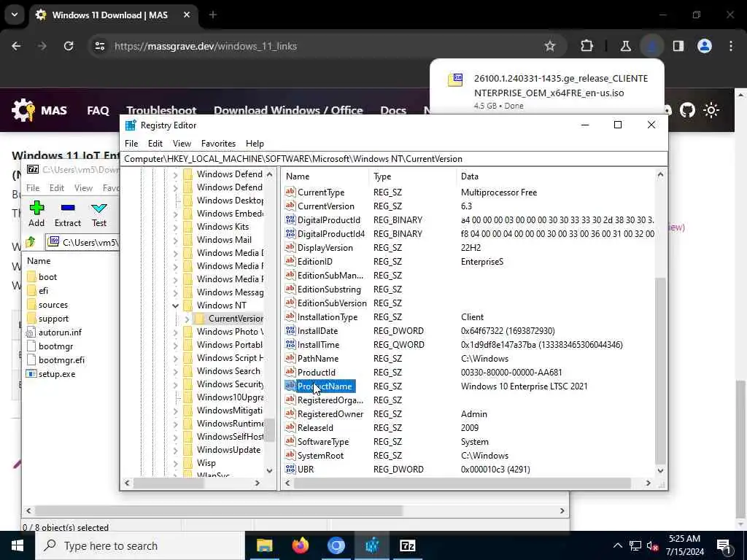Open the Windows Start menu

click(18, 545)
